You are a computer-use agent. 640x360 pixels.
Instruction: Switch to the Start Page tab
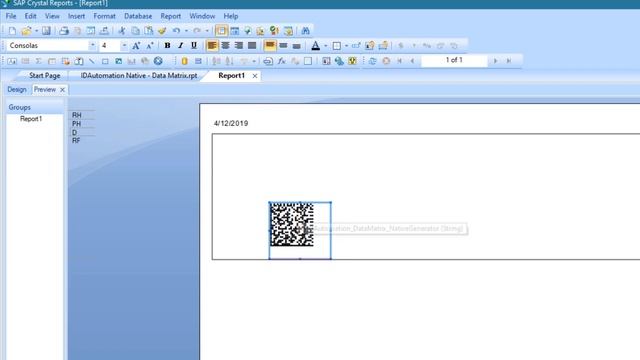[x=44, y=76]
